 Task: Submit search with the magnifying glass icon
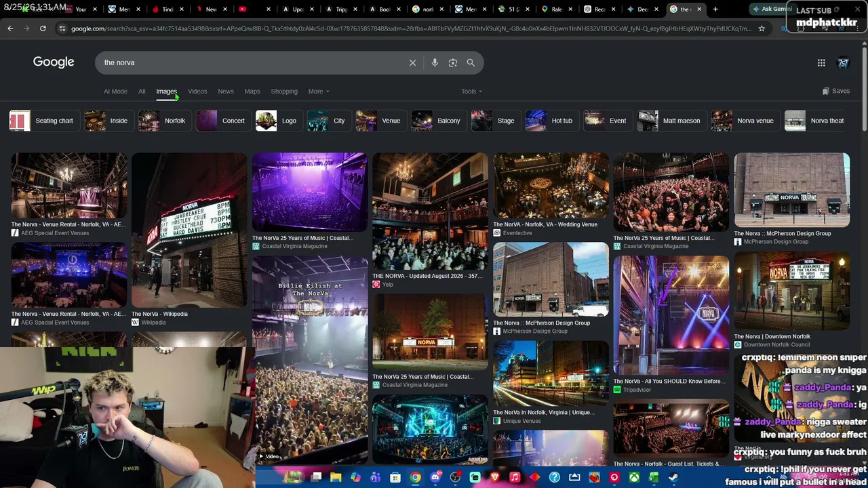tap(471, 62)
